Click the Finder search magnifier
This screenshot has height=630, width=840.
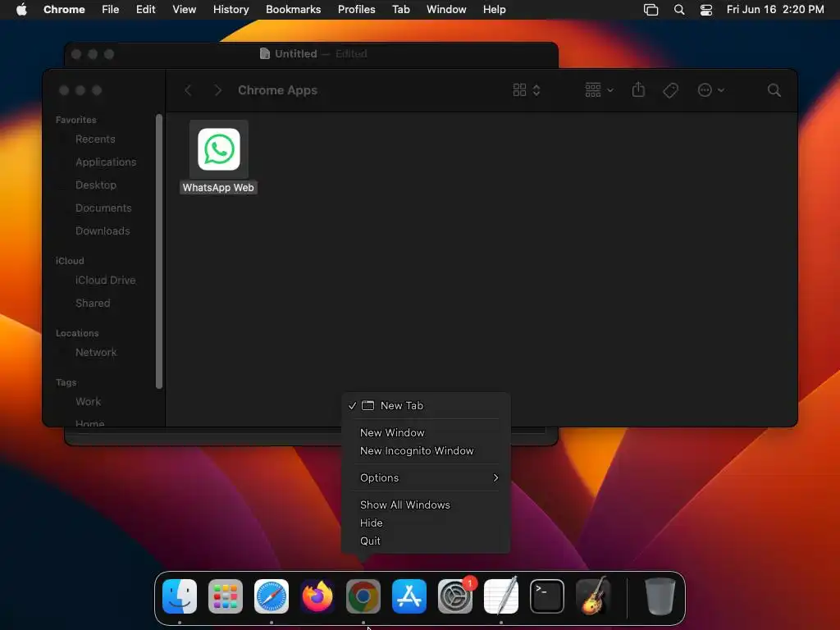(x=774, y=90)
